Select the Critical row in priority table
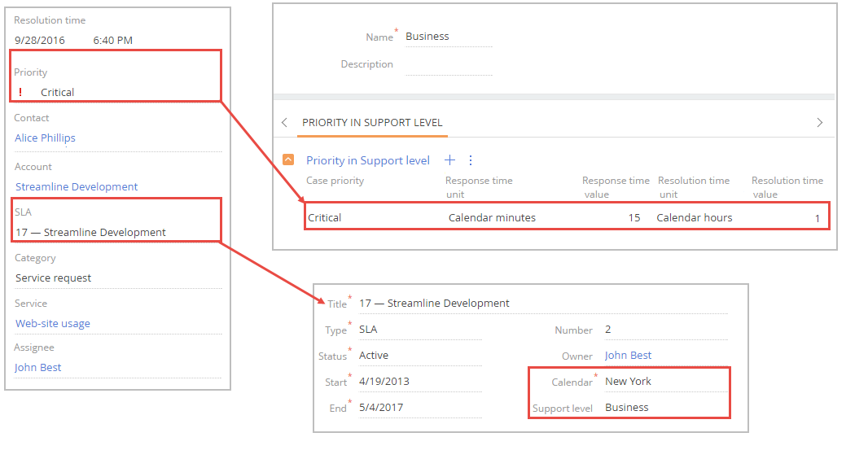 click(x=567, y=217)
